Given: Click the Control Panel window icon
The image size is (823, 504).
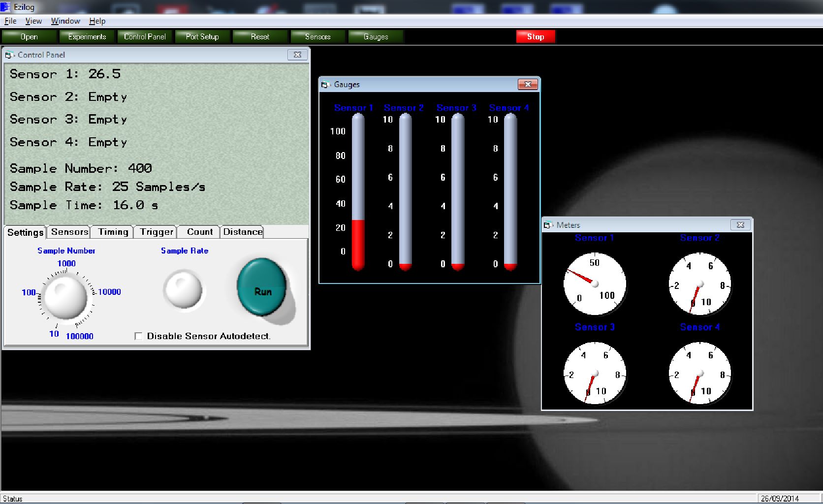Looking at the screenshot, I should [x=9, y=55].
